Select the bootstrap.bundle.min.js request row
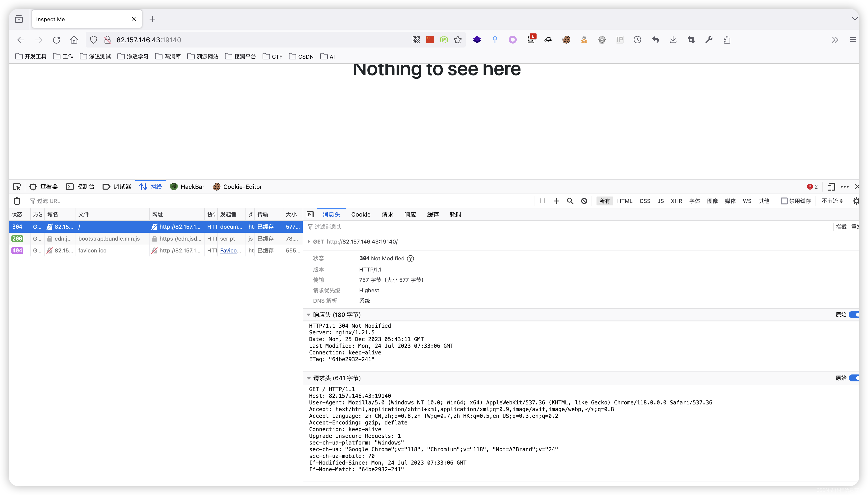868x495 pixels. point(156,239)
